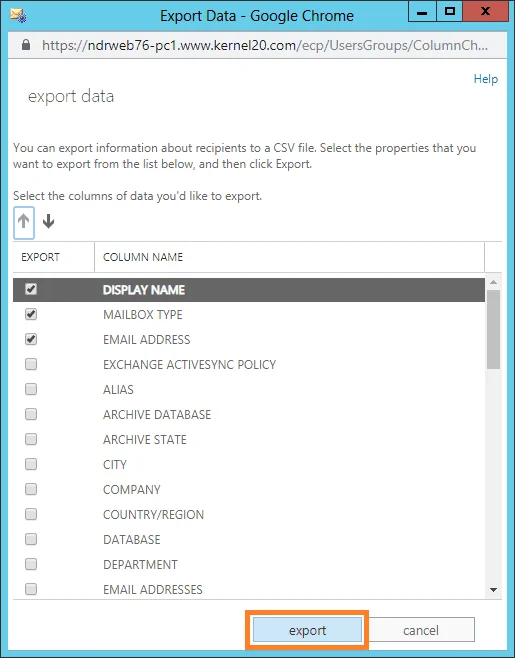Check the City checkbox
Viewport: 515px width, 658px height.
31,464
